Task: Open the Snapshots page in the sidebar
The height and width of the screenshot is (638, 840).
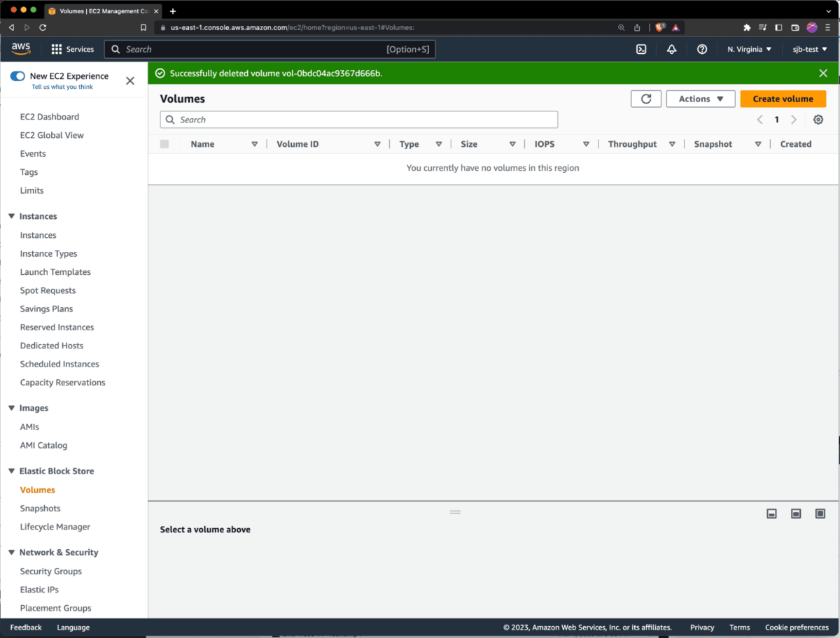Action: point(40,508)
